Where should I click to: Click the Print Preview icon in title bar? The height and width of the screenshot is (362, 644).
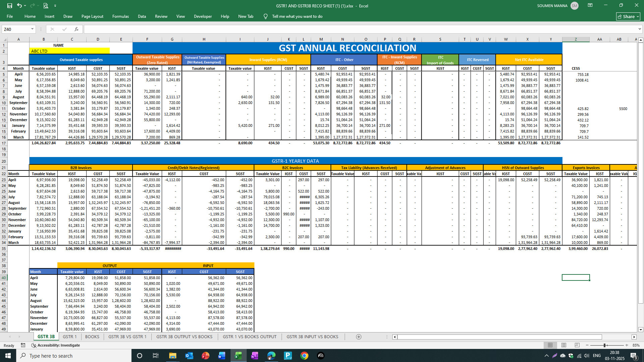click(46, 6)
